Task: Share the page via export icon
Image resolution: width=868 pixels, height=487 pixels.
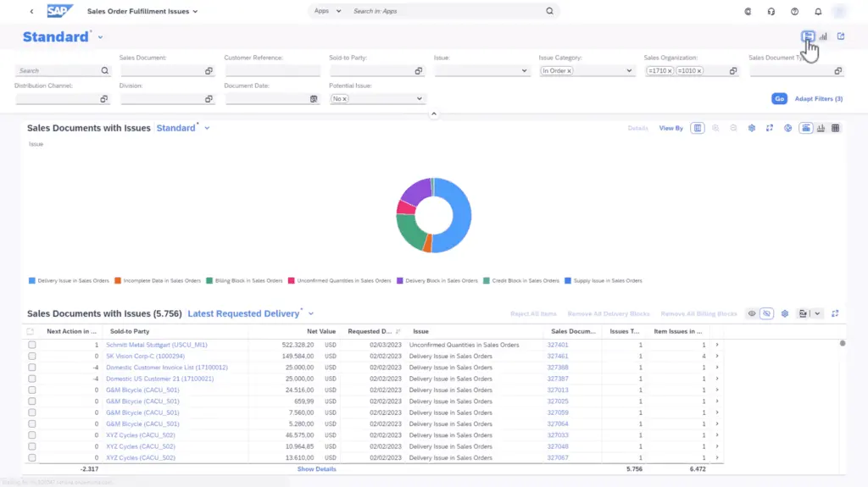Action: click(x=841, y=36)
